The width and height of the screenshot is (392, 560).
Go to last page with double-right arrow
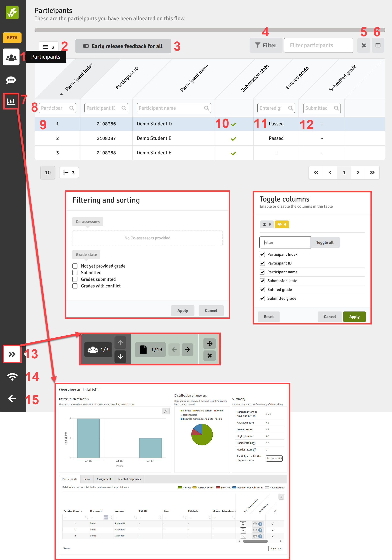[x=372, y=173]
